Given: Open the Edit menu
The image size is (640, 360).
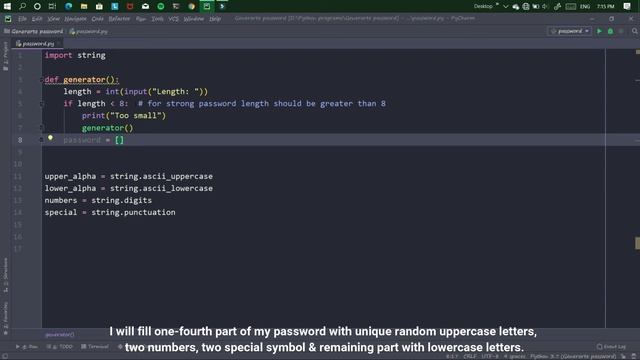Looking at the screenshot, I should click(37, 19).
